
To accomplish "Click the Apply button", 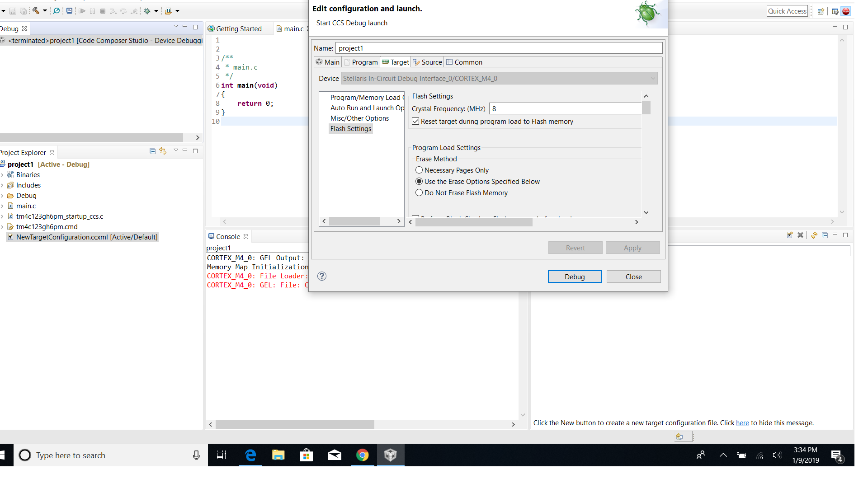I will click(x=632, y=248).
